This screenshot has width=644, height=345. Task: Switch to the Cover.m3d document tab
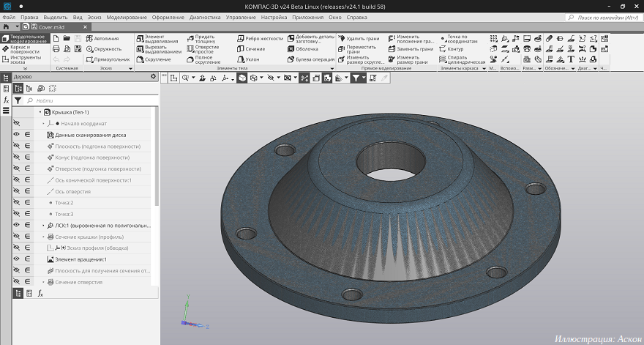point(51,26)
